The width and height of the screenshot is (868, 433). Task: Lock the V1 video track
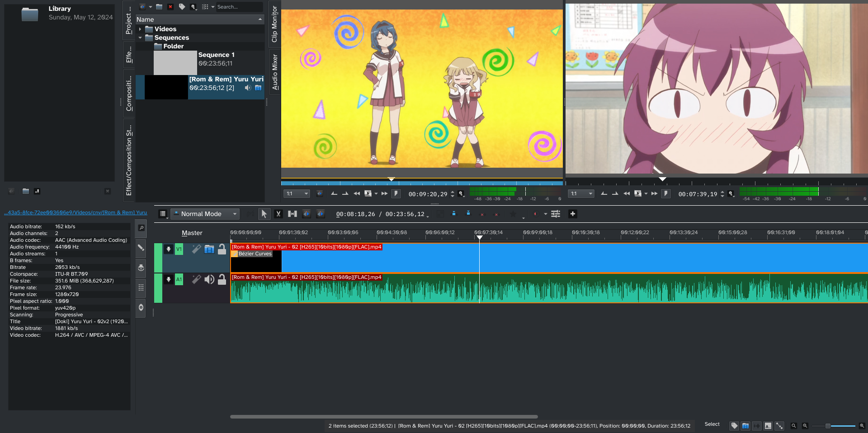(x=222, y=249)
